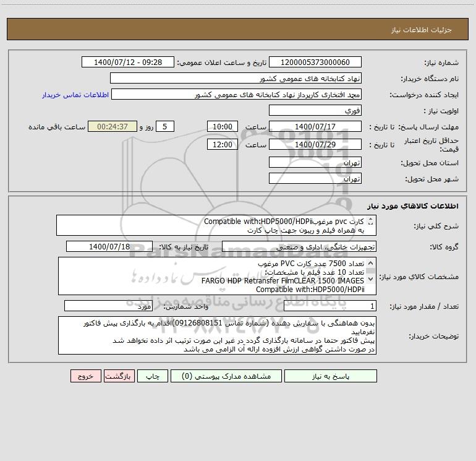Click the واحد شمارش field مورد
The height and width of the screenshot is (461, 476).
108,306
